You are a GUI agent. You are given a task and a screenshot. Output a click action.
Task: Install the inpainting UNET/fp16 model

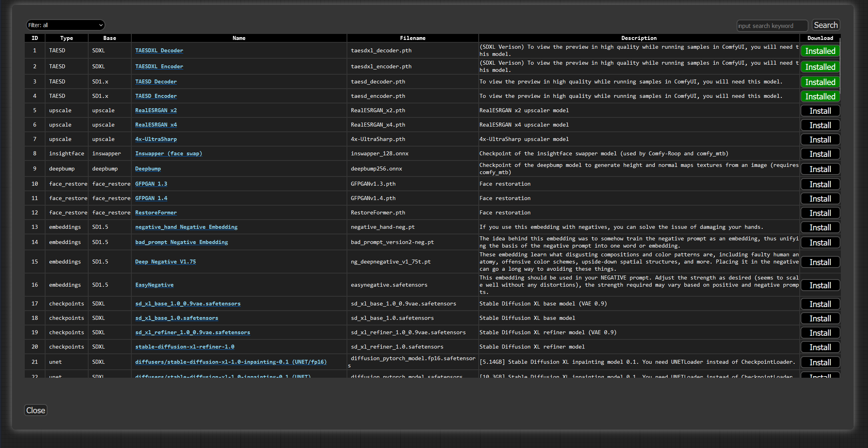(820, 363)
